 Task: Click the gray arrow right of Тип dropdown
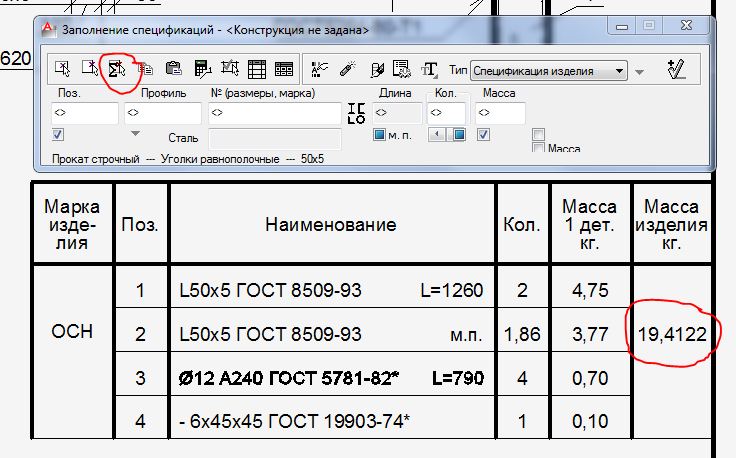click(x=641, y=71)
